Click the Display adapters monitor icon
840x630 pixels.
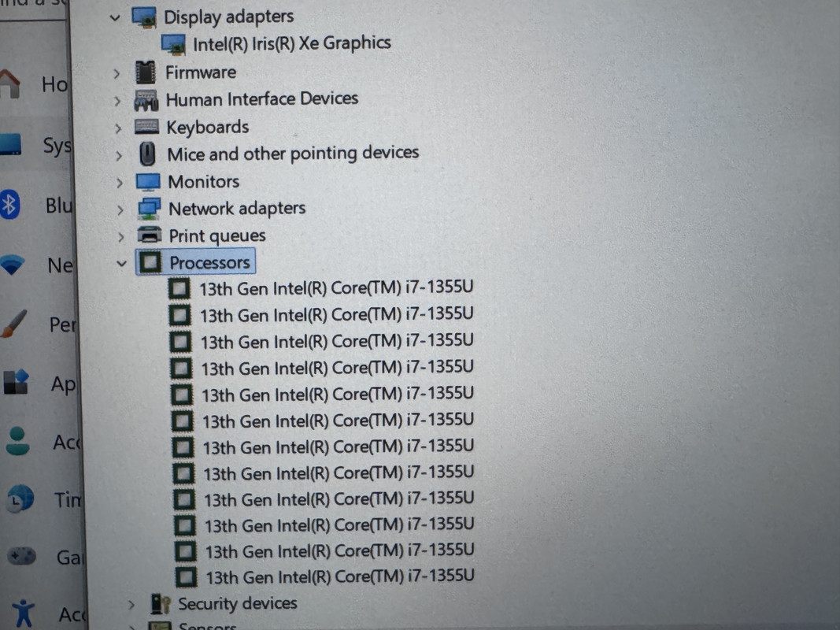pos(144,17)
